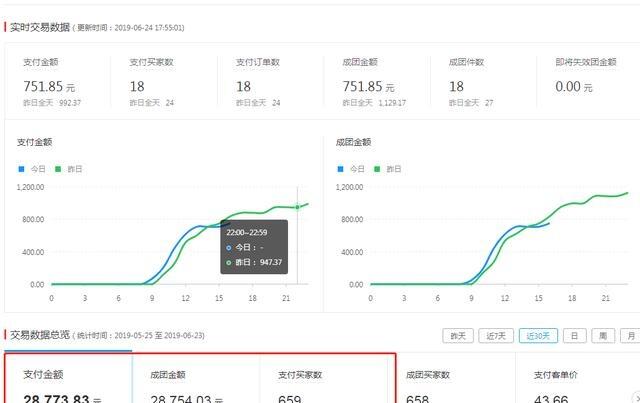Click the 支付金额 chart title
The image size is (640, 403).
tap(34, 142)
